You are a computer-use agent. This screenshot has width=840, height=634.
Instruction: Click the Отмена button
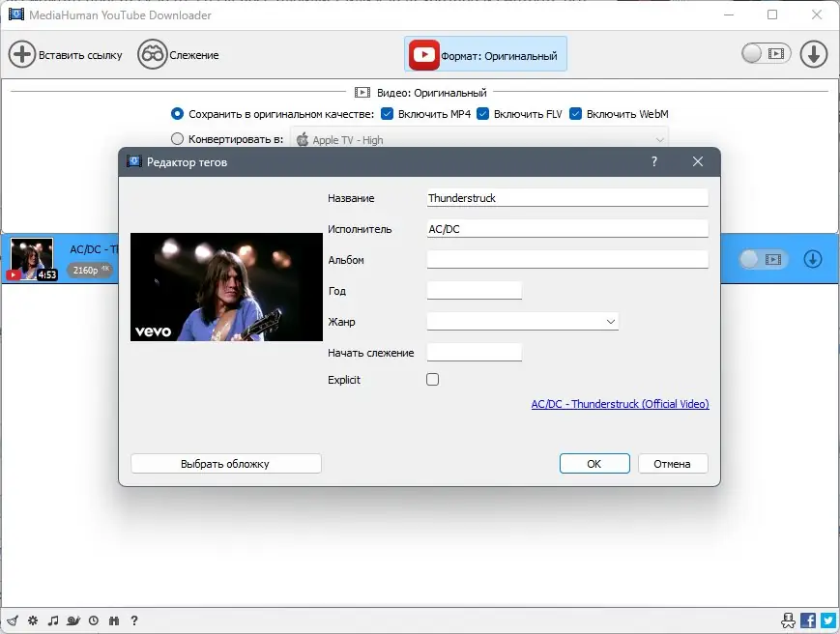[673, 464]
